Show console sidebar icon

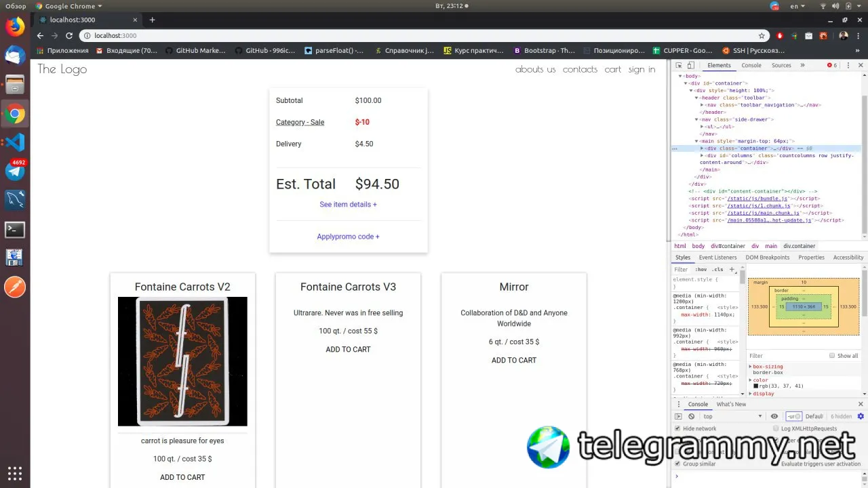coord(678,416)
